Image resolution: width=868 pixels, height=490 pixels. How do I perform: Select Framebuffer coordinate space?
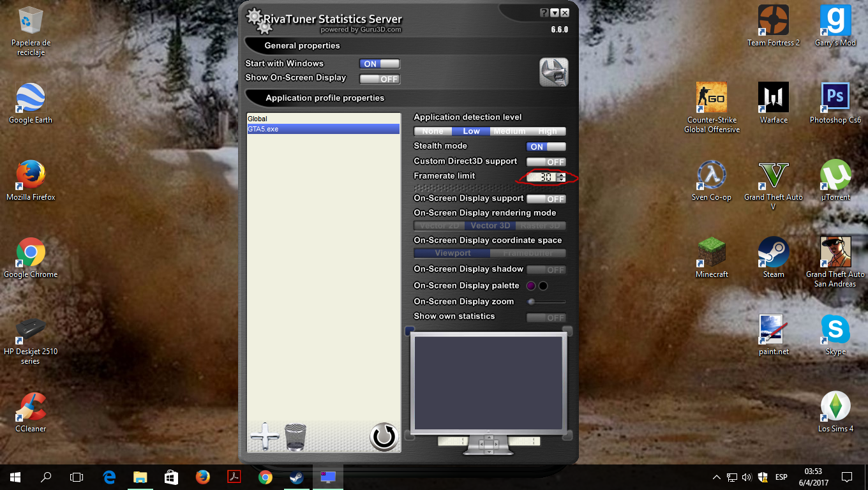point(528,253)
